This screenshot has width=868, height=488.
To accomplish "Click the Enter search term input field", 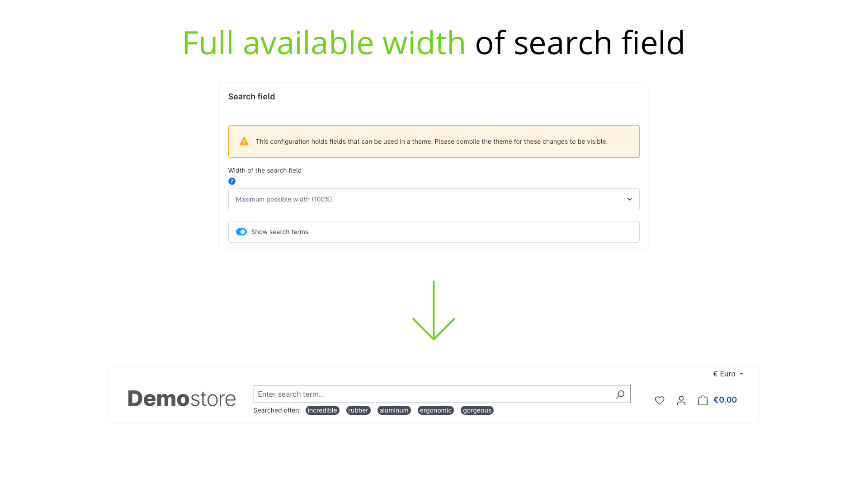I will pos(432,394).
